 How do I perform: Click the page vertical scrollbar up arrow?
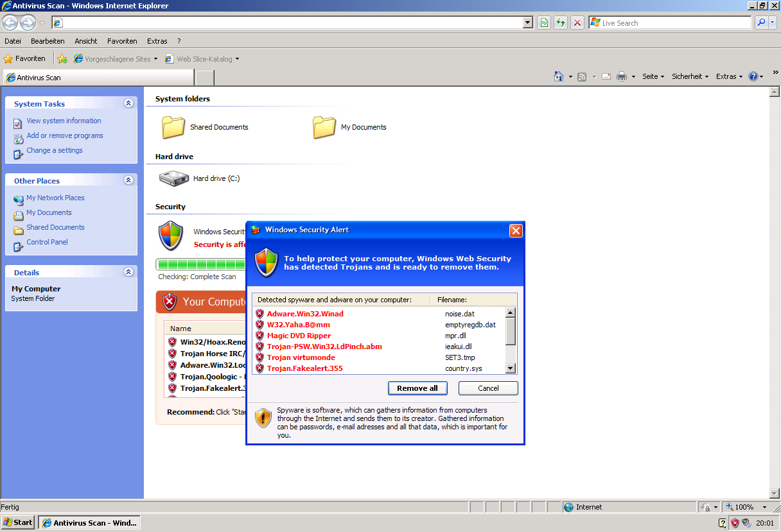[x=775, y=92]
